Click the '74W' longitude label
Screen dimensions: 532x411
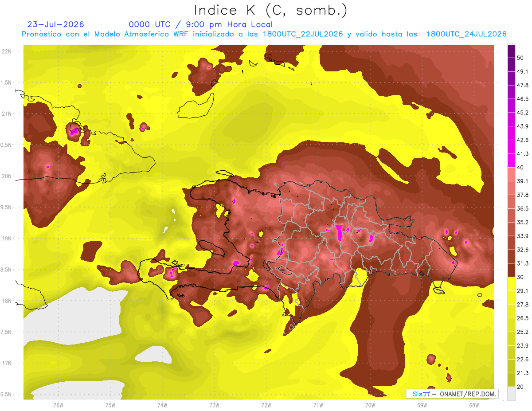click(x=162, y=405)
